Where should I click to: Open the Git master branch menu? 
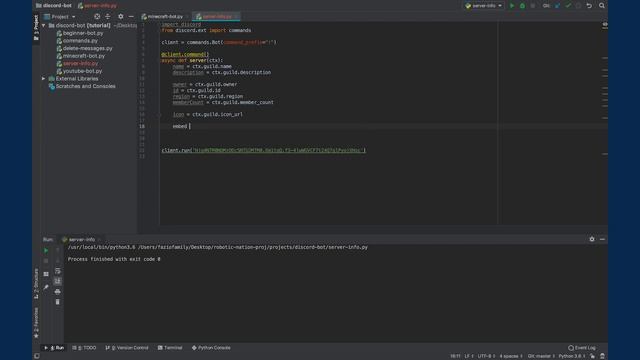(541, 356)
